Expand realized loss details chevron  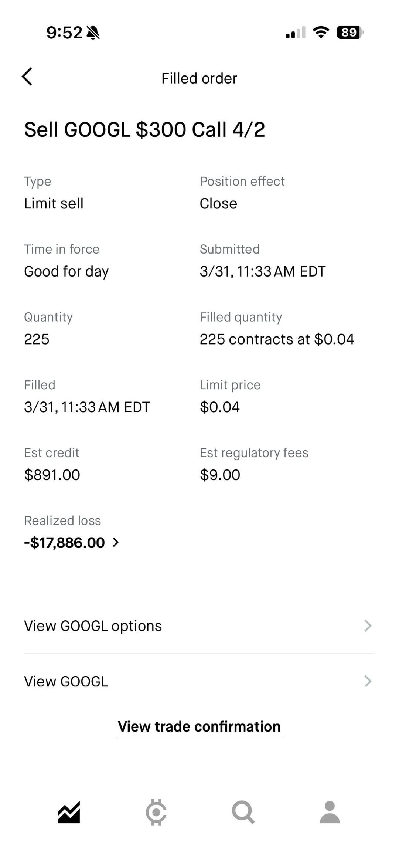[x=116, y=542]
